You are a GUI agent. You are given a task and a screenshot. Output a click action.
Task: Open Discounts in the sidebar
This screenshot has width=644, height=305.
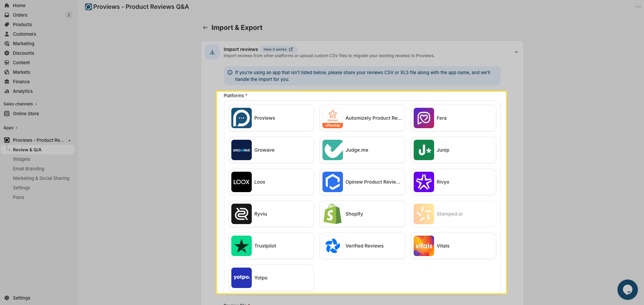(x=23, y=53)
